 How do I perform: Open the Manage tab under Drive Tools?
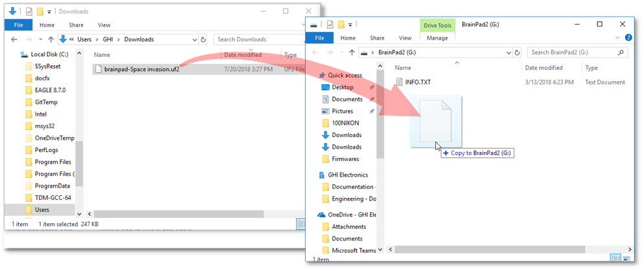click(x=437, y=38)
